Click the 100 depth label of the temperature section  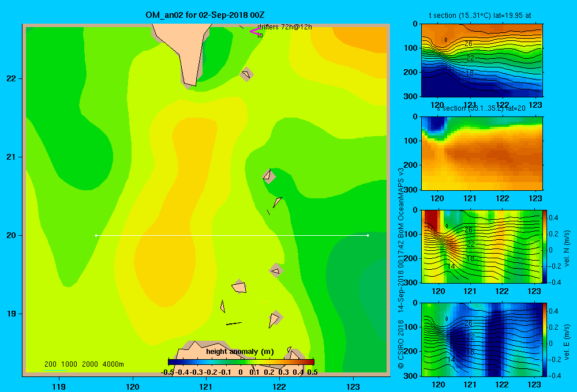pyautogui.click(x=411, y=48)
